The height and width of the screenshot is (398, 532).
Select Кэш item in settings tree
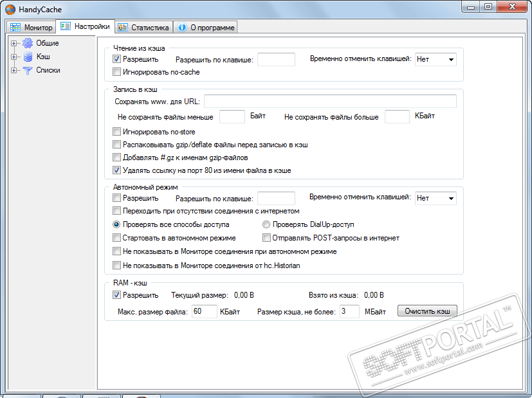click(x=43, y=57)
